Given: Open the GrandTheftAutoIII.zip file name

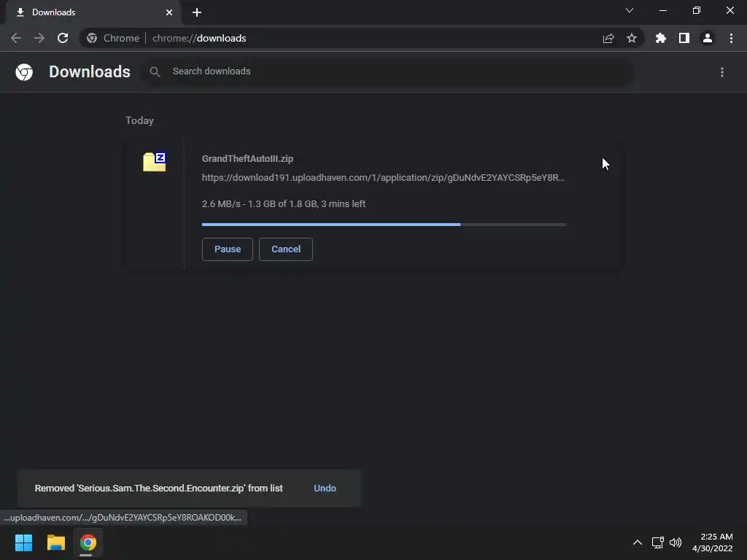Looking at the screenshot, I should point(247,158).
